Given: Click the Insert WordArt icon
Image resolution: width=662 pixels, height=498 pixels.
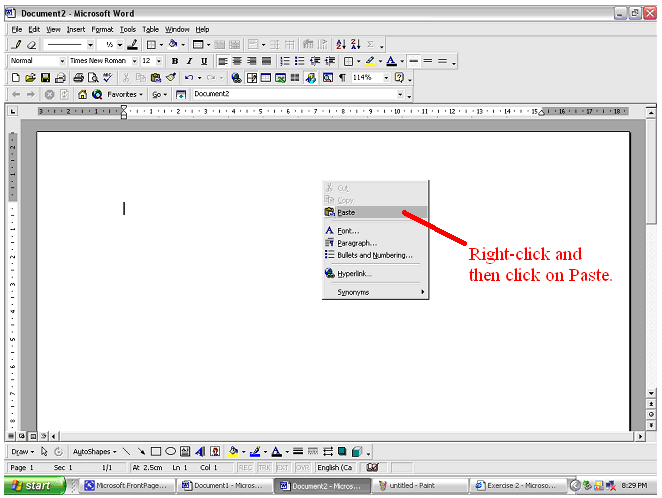Looking at the screenshot, I should point(200,452).
